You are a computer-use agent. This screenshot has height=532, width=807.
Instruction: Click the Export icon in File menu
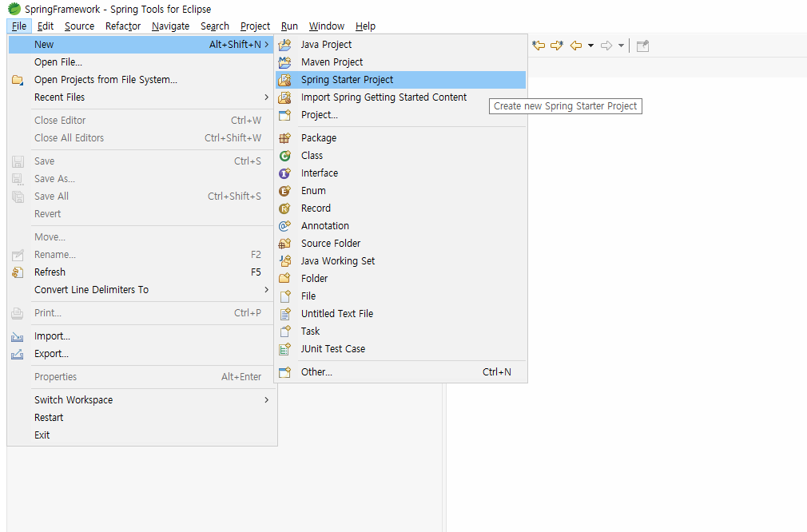pos(18,354)
